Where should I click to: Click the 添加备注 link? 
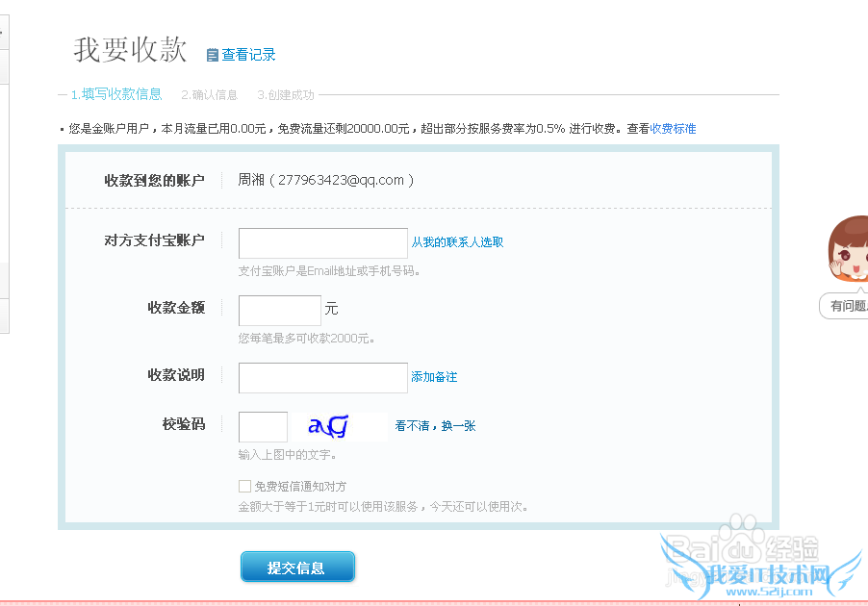[x=434, y=377]
